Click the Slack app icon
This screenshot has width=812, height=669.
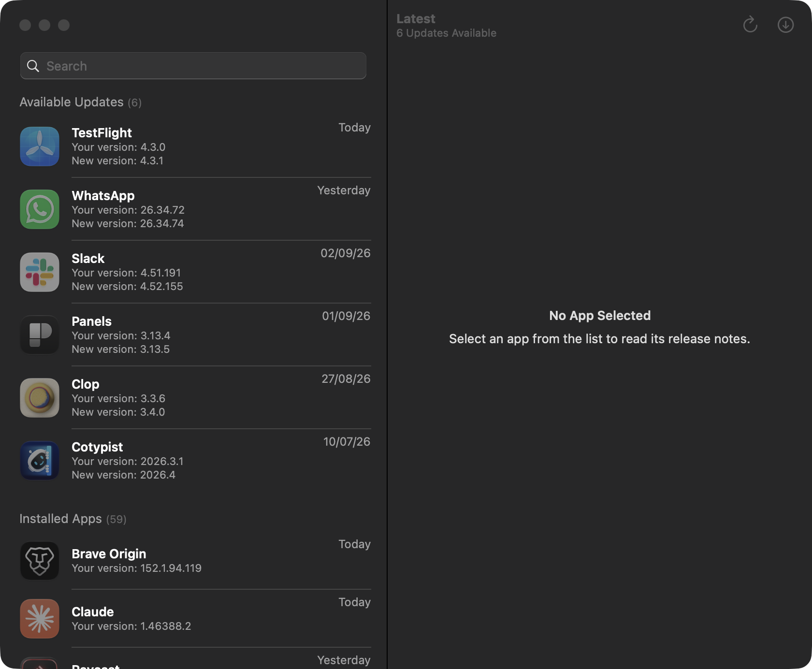tap(40, 272)
